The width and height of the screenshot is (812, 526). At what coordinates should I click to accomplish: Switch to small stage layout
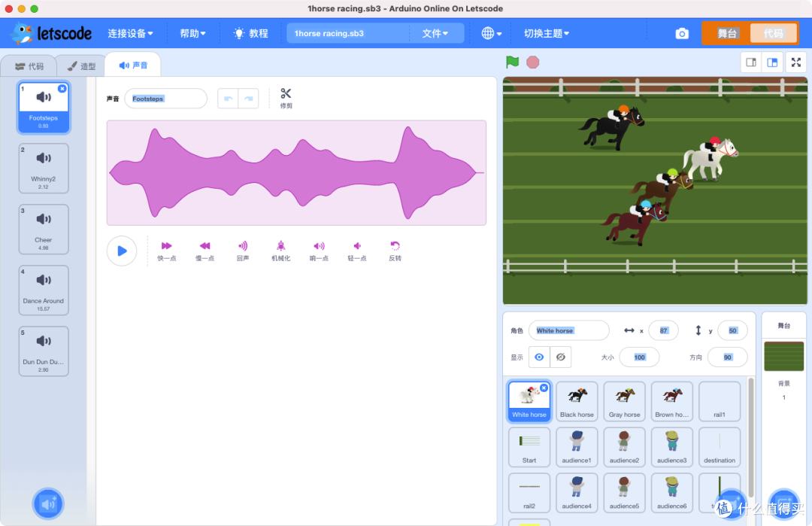(751, 62)
